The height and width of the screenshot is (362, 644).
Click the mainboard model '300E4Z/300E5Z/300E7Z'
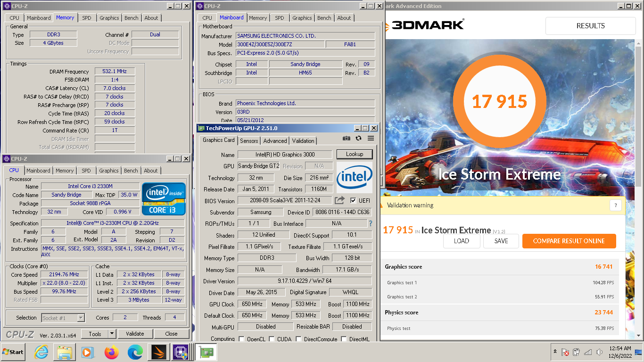(x=280, y=44)
